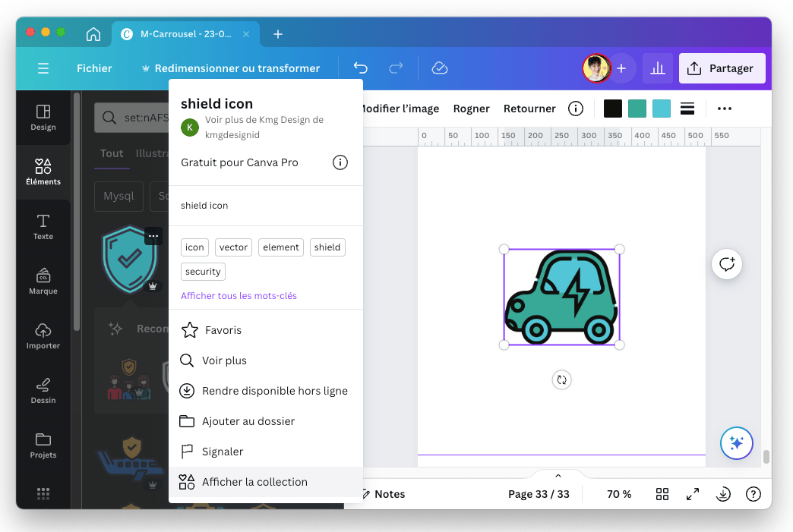Check cloud save status icon
This screenshot has width=793, height=532.
click(440, 68)
